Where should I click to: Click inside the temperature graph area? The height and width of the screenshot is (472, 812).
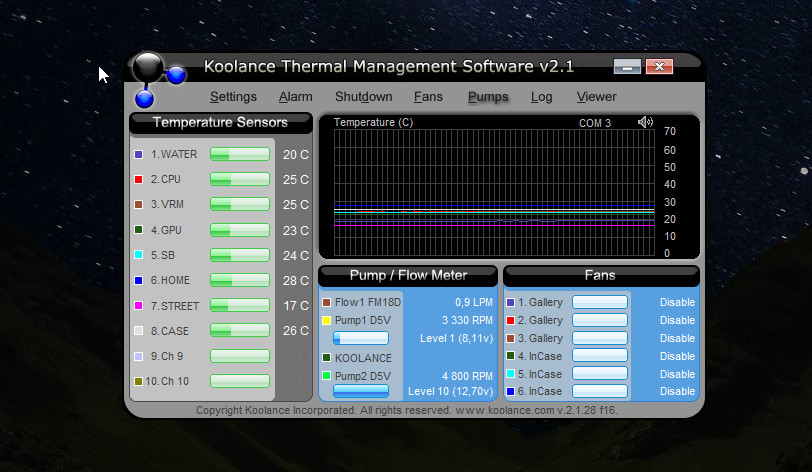pos(494,192)
